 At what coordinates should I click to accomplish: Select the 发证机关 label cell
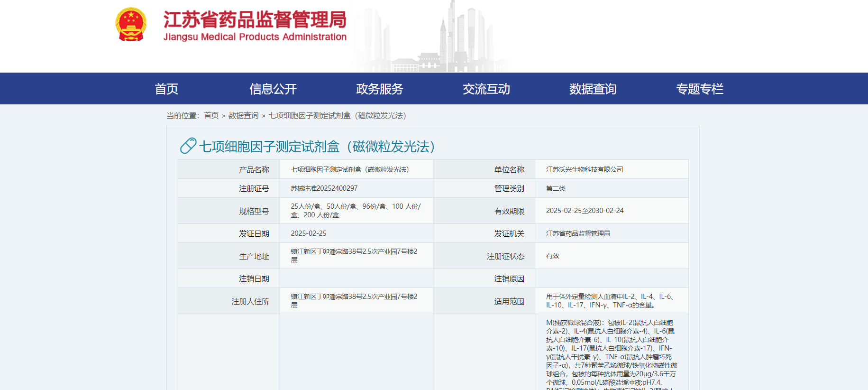click(x=484, y=233)
